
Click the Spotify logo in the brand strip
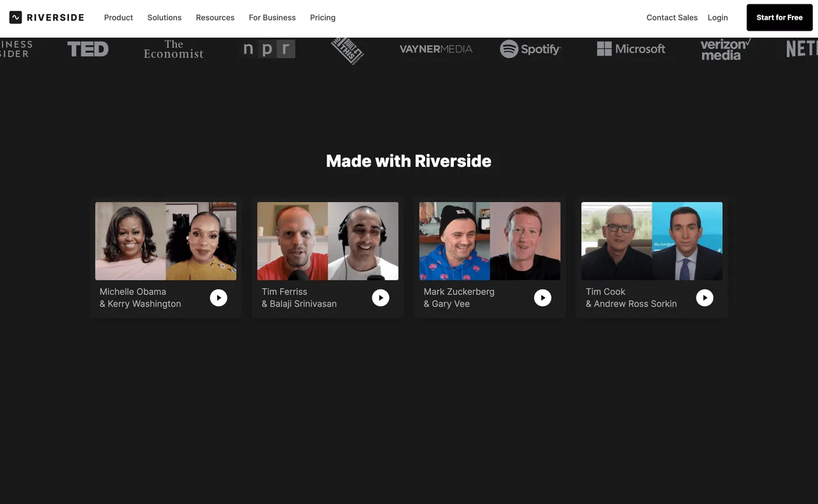click(x=530, y=49)
